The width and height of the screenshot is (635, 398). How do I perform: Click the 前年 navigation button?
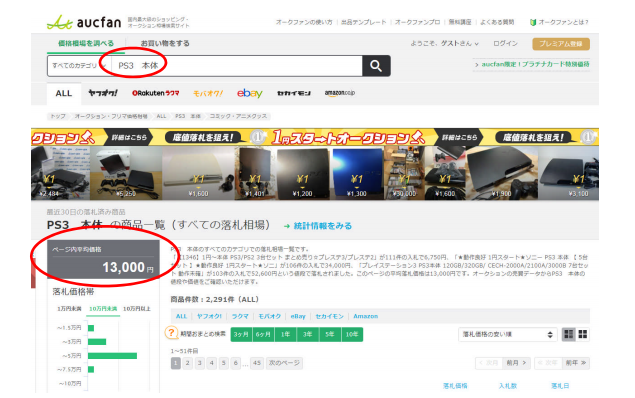coord(575,363)
